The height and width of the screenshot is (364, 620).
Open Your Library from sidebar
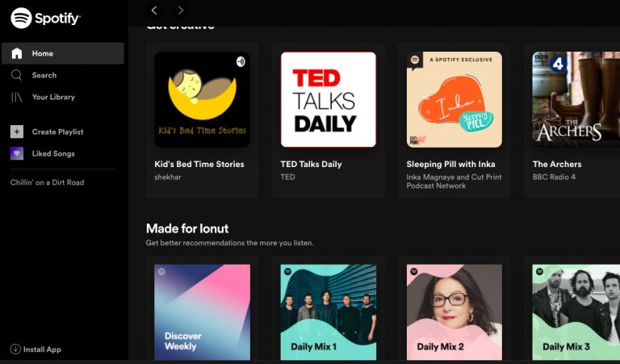click(53, 97)
